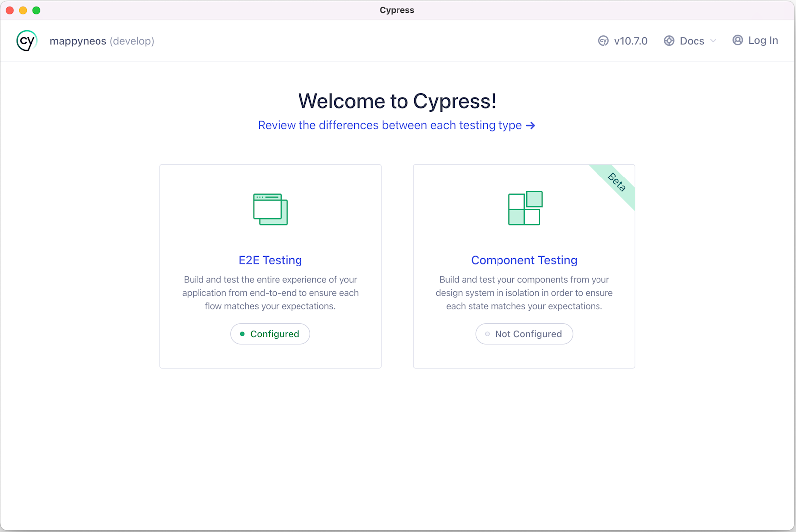The image size is (796, 532).
Task: Open the testing type differences link
Action: (x=397, y=125)
